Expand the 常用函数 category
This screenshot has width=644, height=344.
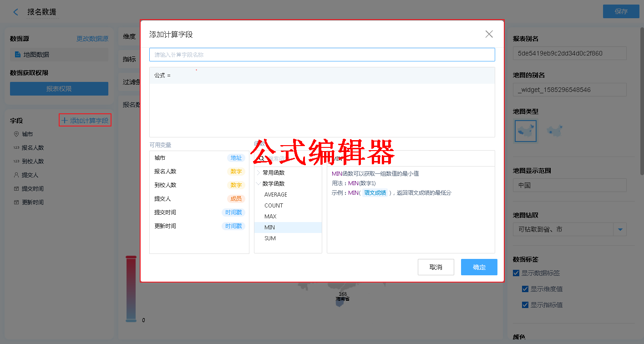tap(259, 173)
